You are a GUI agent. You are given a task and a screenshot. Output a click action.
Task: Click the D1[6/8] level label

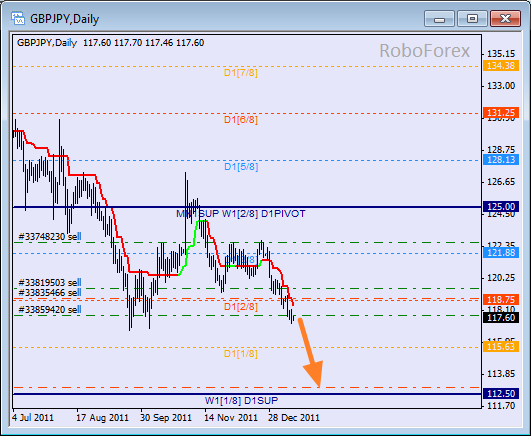click(241, 120)
